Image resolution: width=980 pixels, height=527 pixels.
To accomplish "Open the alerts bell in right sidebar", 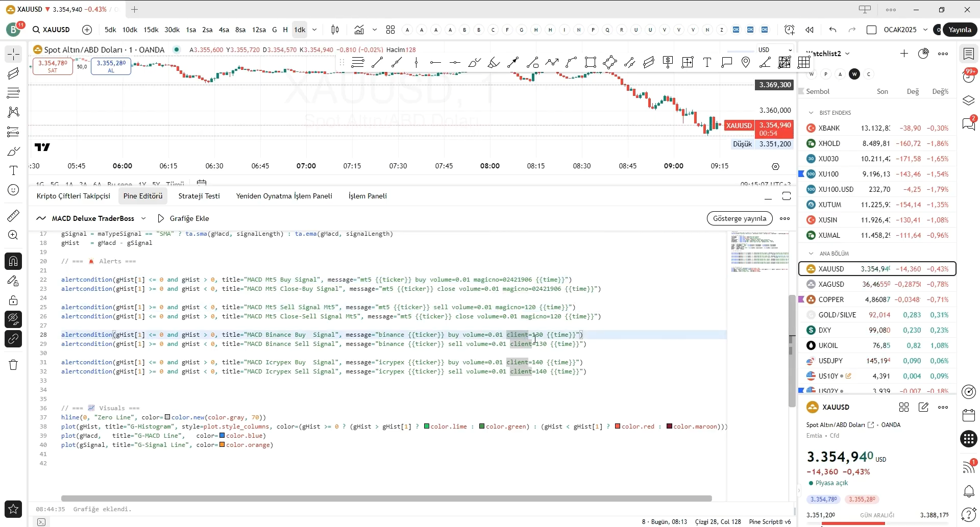I will (968, 491).
